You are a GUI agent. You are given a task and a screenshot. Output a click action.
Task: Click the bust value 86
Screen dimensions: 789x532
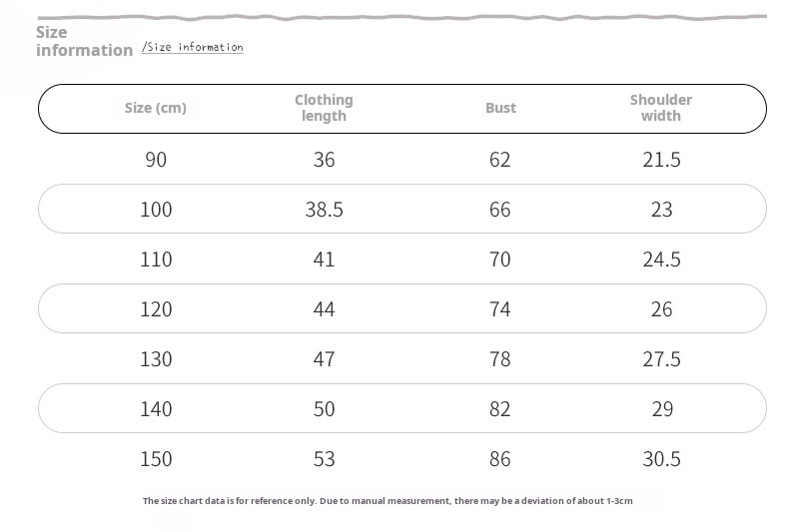click(499, 459)
